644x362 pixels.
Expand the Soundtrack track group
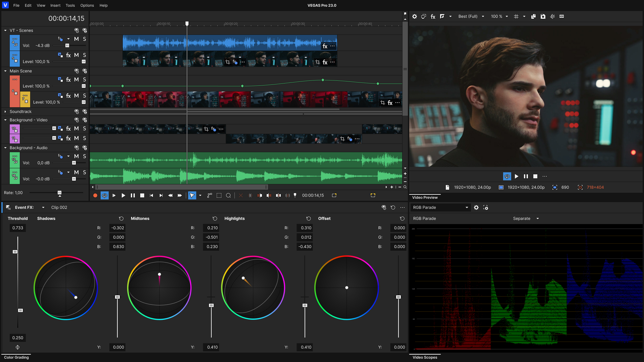(5, 111)
